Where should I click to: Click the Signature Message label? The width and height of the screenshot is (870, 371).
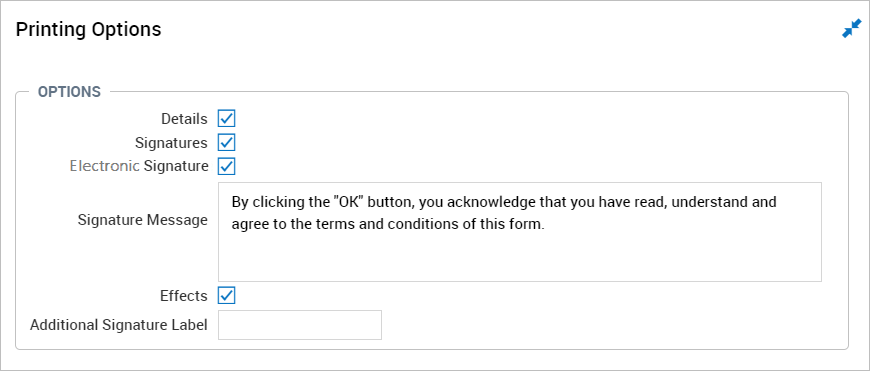(x=143, y=220)
